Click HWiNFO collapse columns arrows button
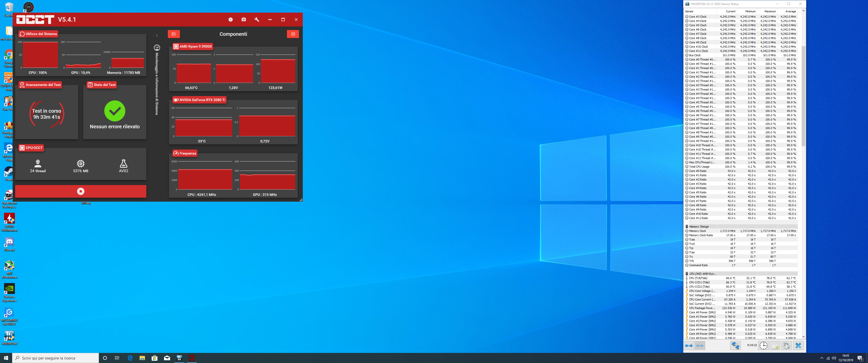The width and height of the screenshot is (868, 363). pos(700,346)
